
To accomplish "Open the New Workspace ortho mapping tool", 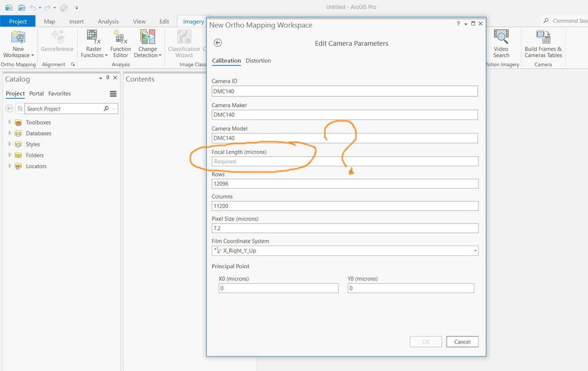I will 18,44.
